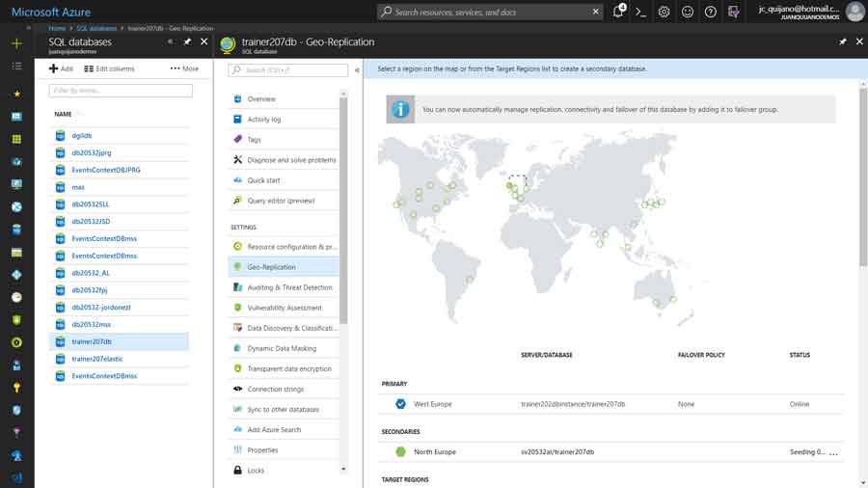Pin the Geo-Replication blade
The height and width of the screenshot is (488, 868).
tap(843, 41)
